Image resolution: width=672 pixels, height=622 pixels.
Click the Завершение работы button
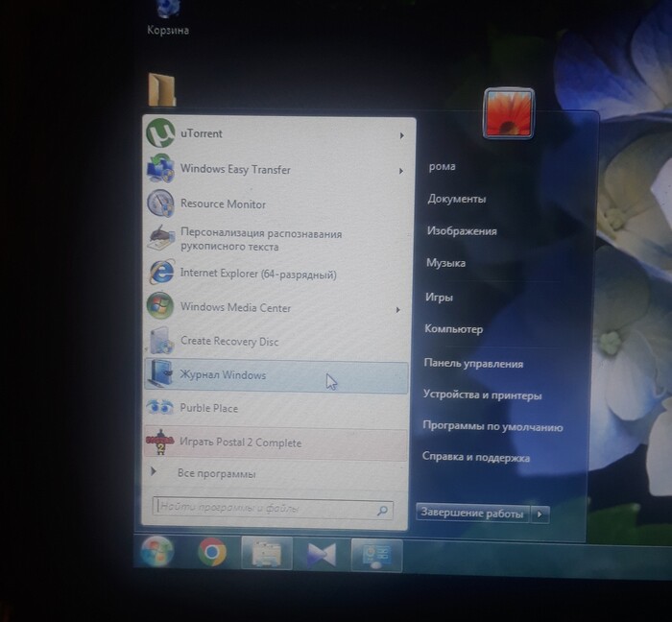472,513
